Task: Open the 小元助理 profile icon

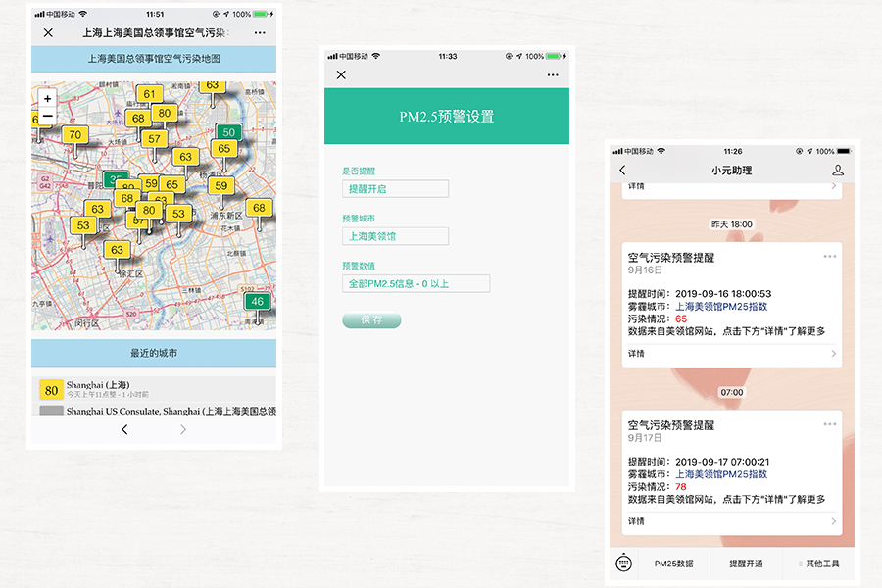Action: (x=837, y=171)
